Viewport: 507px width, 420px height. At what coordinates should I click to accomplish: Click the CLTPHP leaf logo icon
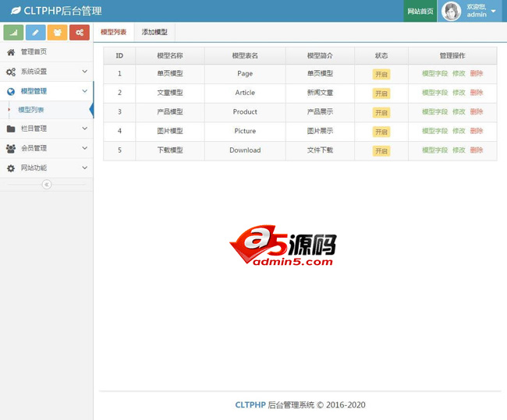tap(15, 11)
